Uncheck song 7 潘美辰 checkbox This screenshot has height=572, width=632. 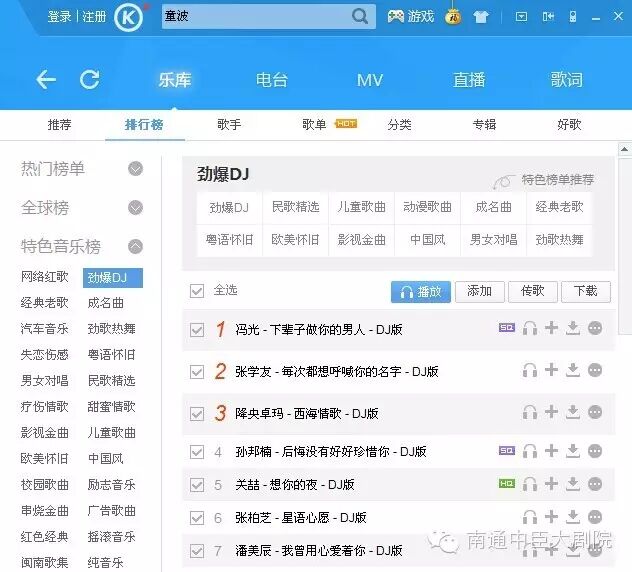(x=197, y=551)
